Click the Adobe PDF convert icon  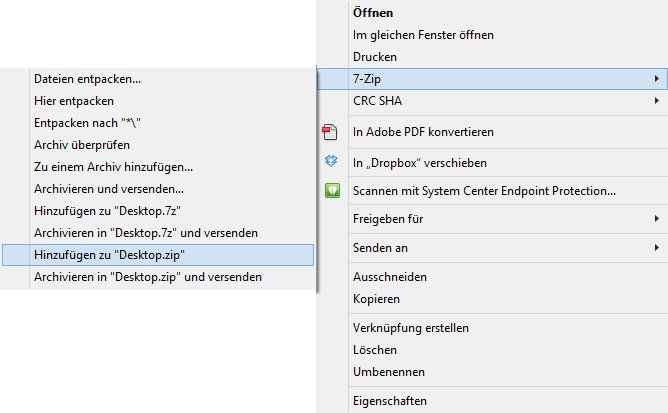click(x=329, y=132)
